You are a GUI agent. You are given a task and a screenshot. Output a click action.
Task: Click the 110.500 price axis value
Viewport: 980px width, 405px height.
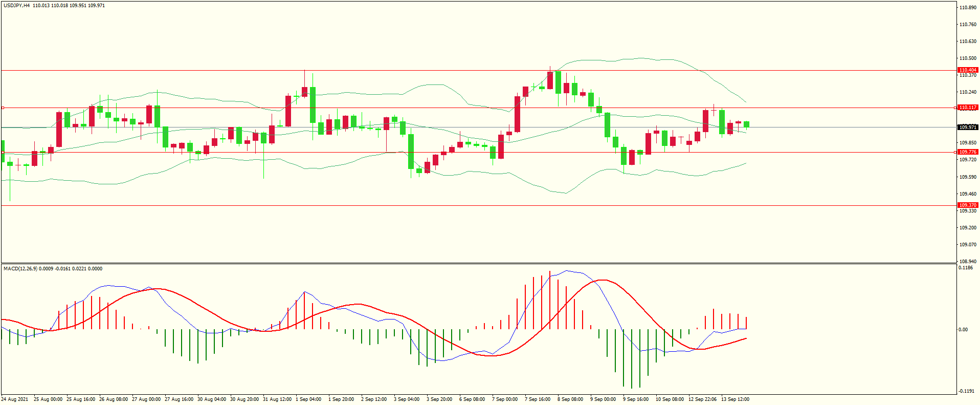[x=968, y=58]
